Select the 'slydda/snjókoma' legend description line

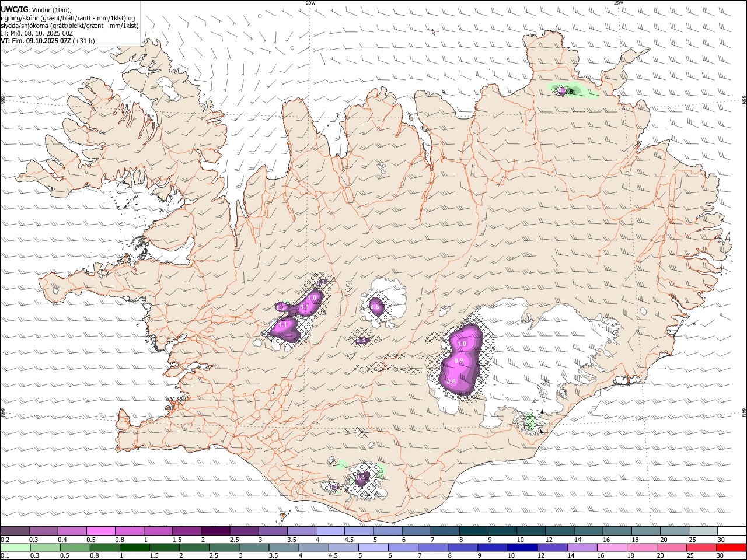(x=69, y=26)
